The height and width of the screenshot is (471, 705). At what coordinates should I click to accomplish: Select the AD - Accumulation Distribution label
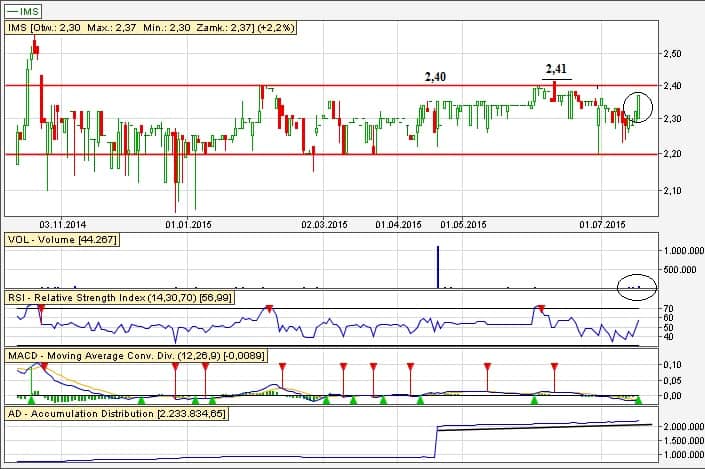tap(98, 412)
